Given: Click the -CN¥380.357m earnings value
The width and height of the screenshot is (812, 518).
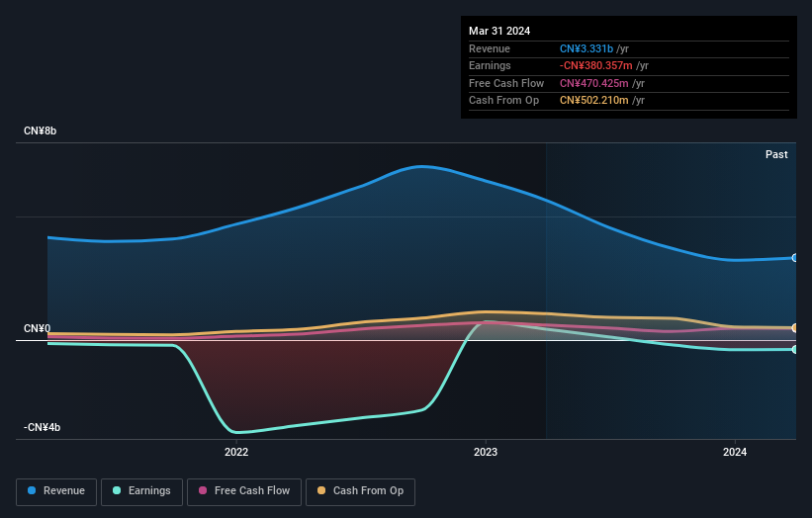Looking at the screenshot, I should coord(595,65).
